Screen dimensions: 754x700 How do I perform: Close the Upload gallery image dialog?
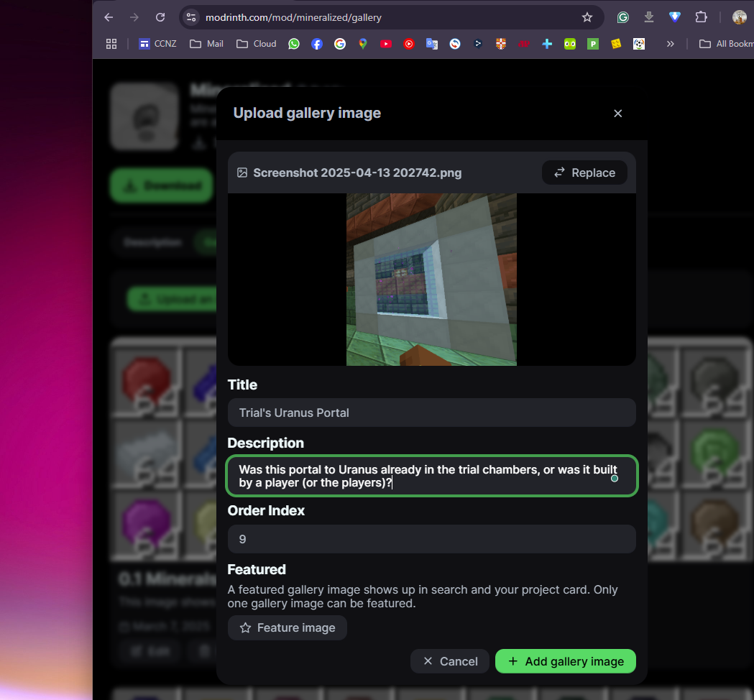[x=618, y=114]
